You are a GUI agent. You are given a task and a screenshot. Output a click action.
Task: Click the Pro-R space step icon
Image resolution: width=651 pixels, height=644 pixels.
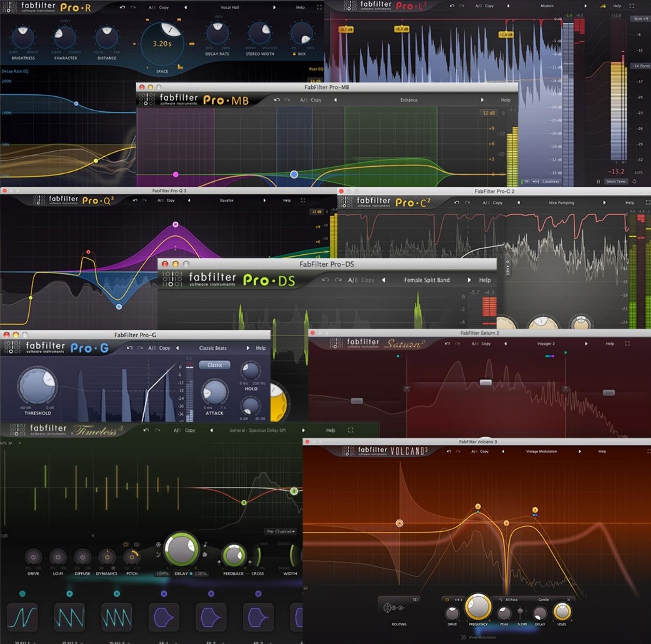click(x=180, y=67)
